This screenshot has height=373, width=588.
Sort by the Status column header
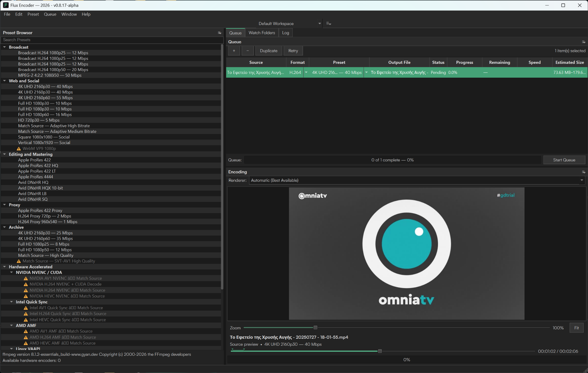(x=438, y=62)
